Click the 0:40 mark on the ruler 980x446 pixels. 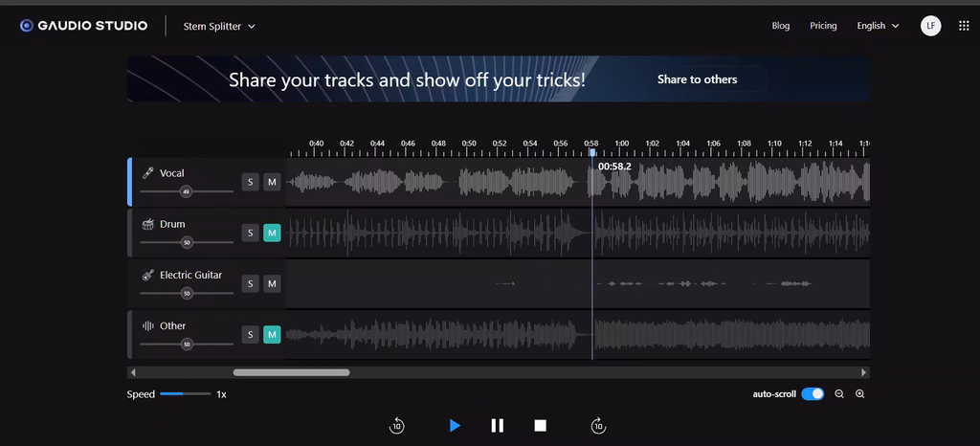click(x=316, y=144)
